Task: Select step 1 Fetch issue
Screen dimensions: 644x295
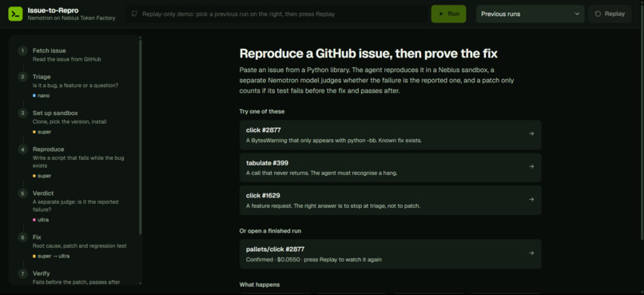Action: (76, 54)
